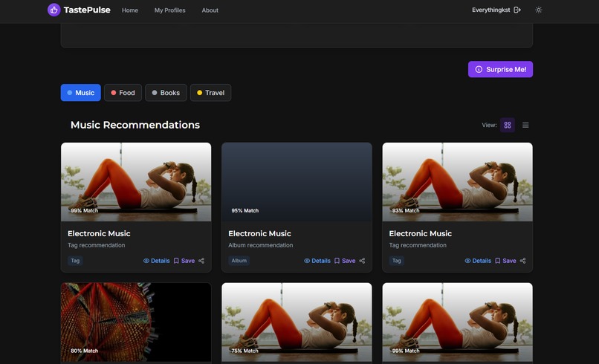Click the '75% Match' label

[x=245, y=351]
